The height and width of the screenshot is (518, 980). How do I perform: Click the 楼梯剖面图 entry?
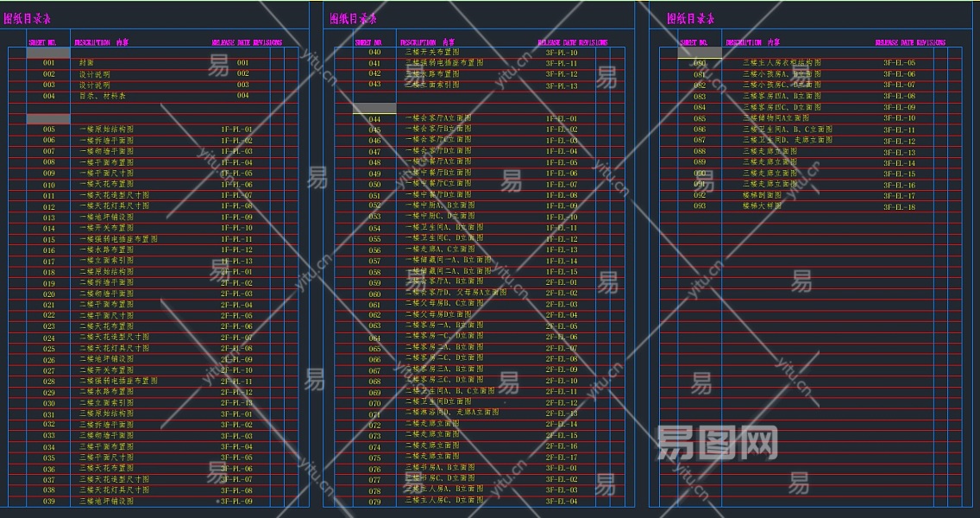762,195
